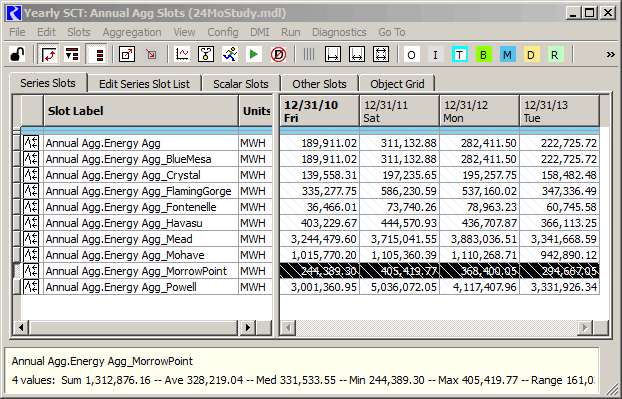Click left arrow of slot list scrollbar
This screenshot has height=399, width=622.
[x=21, y=328]
